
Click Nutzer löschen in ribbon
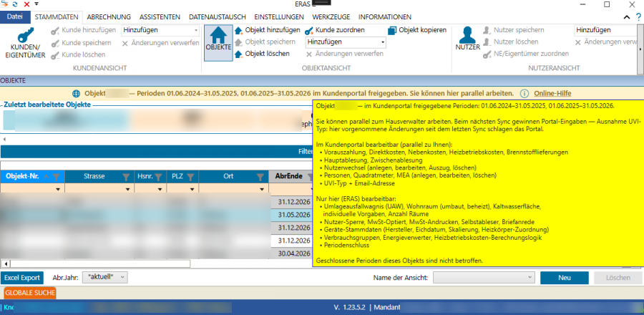click(510, 42)
